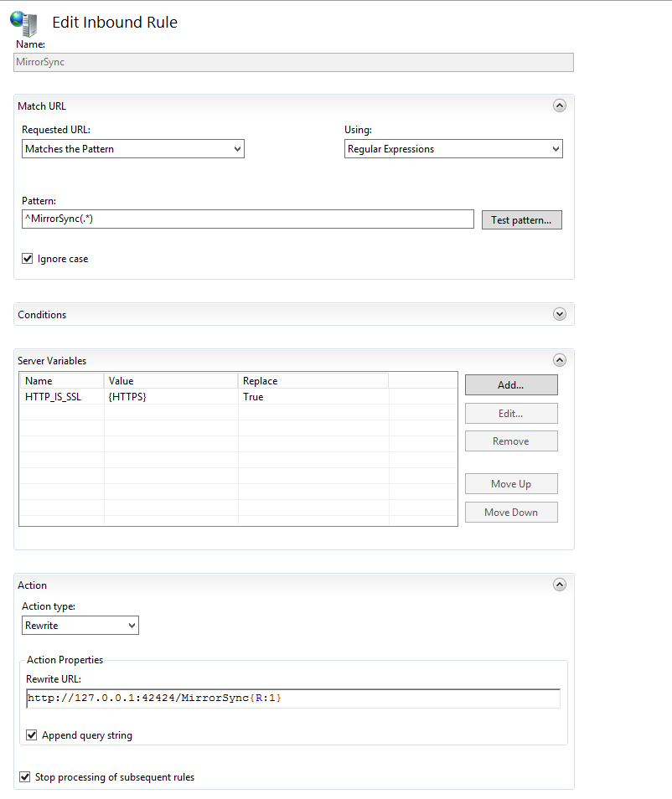The width and height of the screenshot is (672, 799).
Task: Click Add to create a server variable
Action: pyautogui.click(x=511, y=384)
